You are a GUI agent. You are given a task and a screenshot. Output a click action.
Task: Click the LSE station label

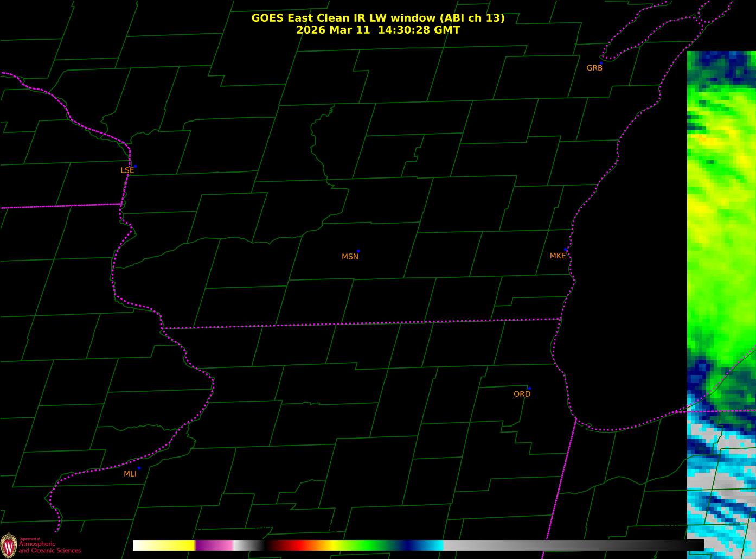coord(127,170)
